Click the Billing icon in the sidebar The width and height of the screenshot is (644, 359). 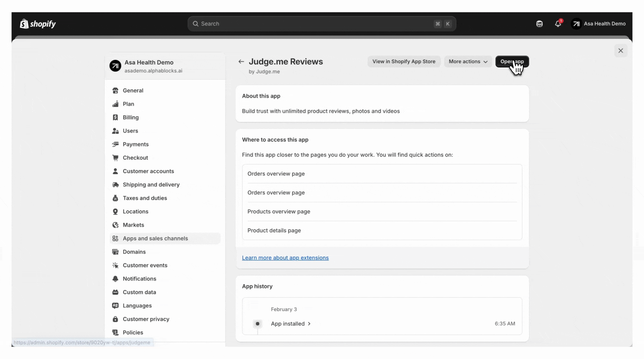(x=115, y=117)
